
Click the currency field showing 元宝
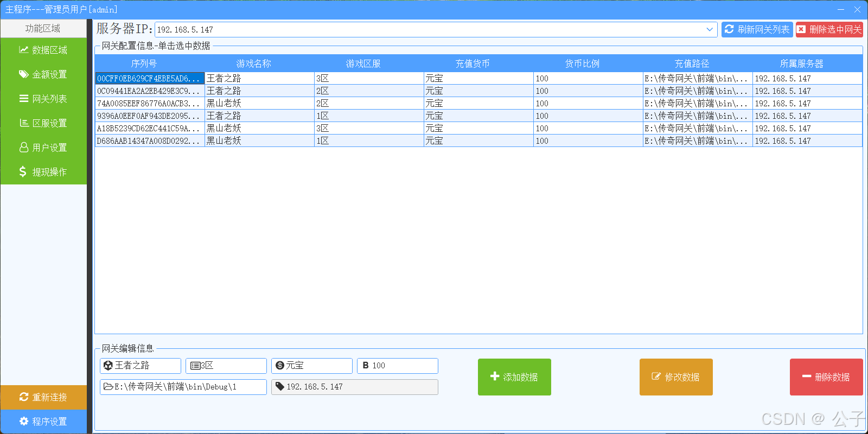point(312,366)
